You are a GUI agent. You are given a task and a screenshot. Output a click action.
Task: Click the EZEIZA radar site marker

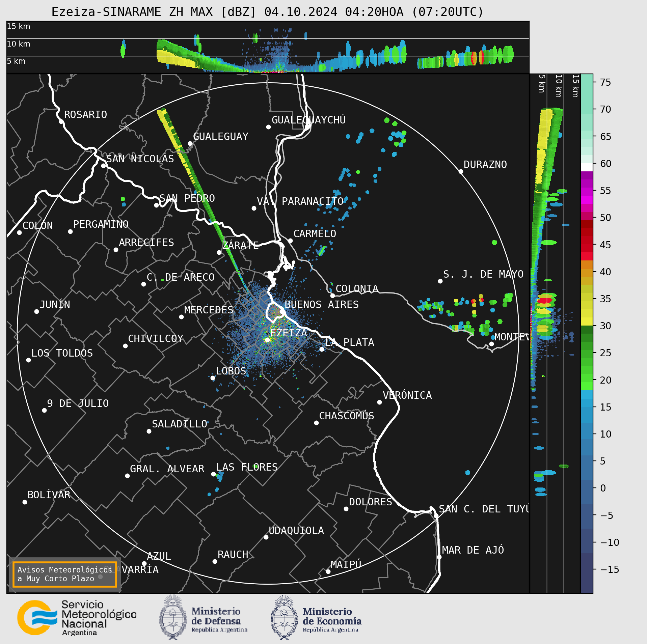267,340
